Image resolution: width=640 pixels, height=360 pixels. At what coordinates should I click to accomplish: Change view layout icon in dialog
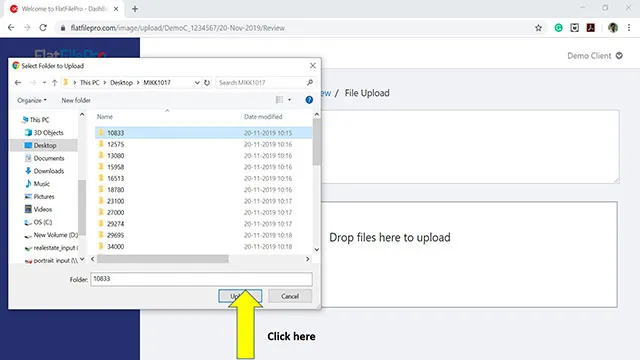pyautogui.click(x=279, y=100)
